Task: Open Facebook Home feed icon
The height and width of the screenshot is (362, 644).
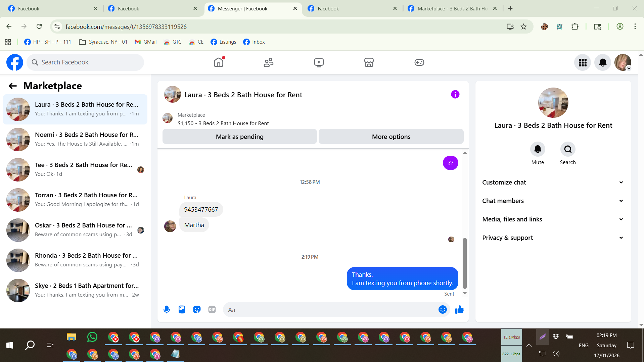Action: (219, 62)
